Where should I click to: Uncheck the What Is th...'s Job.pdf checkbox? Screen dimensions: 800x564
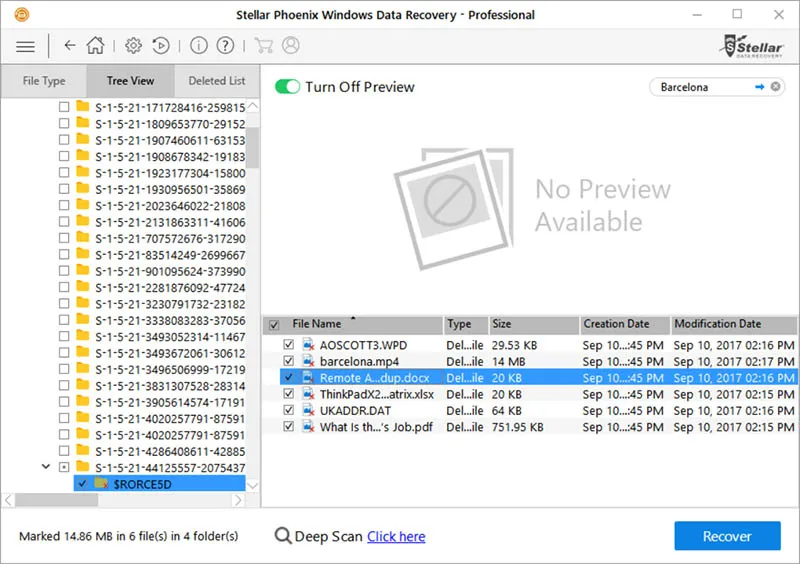(x=289, y=426)
